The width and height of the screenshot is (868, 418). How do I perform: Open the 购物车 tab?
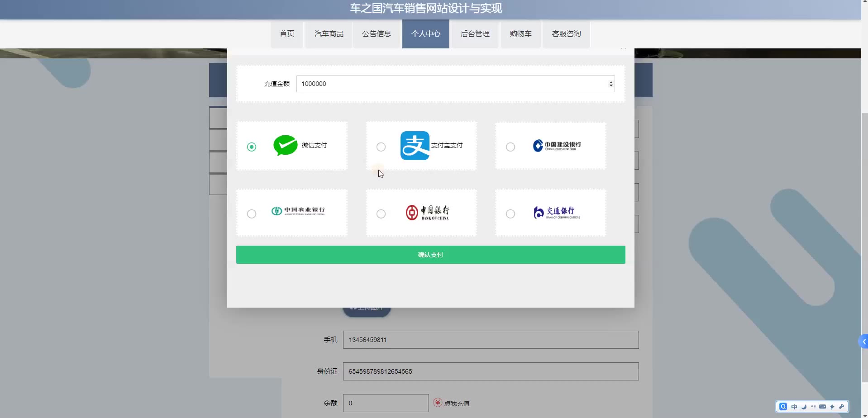[520, 34]
